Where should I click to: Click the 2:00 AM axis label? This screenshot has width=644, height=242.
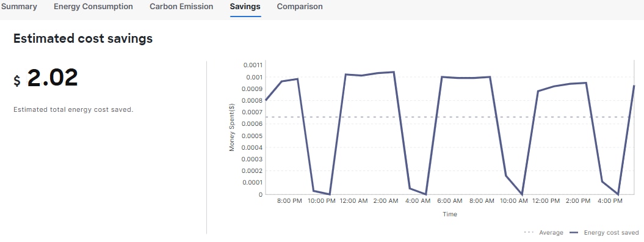tap(386, 201)
